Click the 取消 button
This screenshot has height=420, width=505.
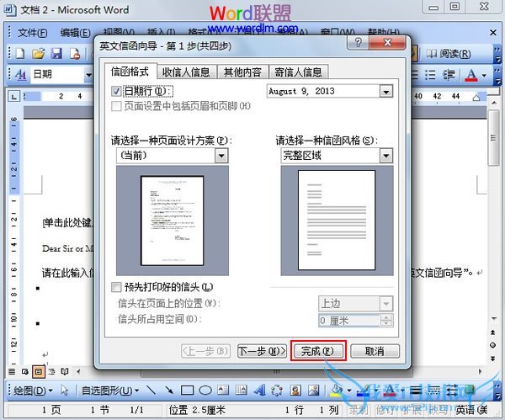[375, 351]
